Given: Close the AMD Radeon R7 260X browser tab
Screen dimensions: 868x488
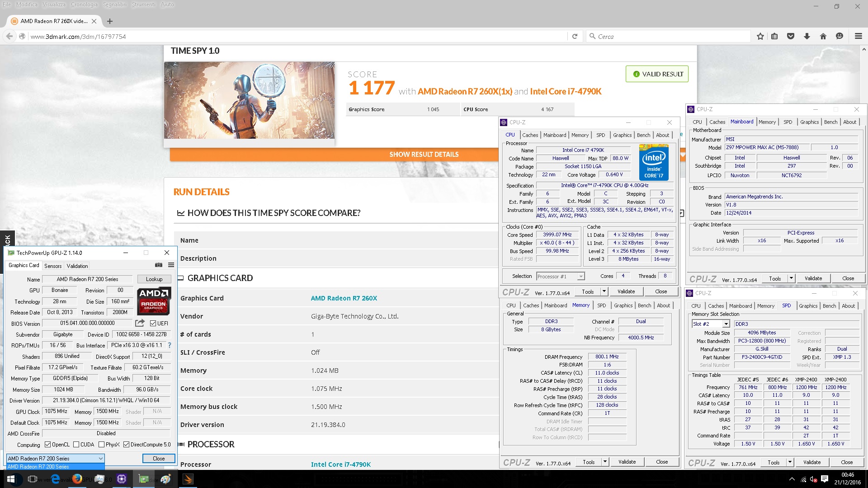Looking at the screenshot, I should tap(94, 21).
